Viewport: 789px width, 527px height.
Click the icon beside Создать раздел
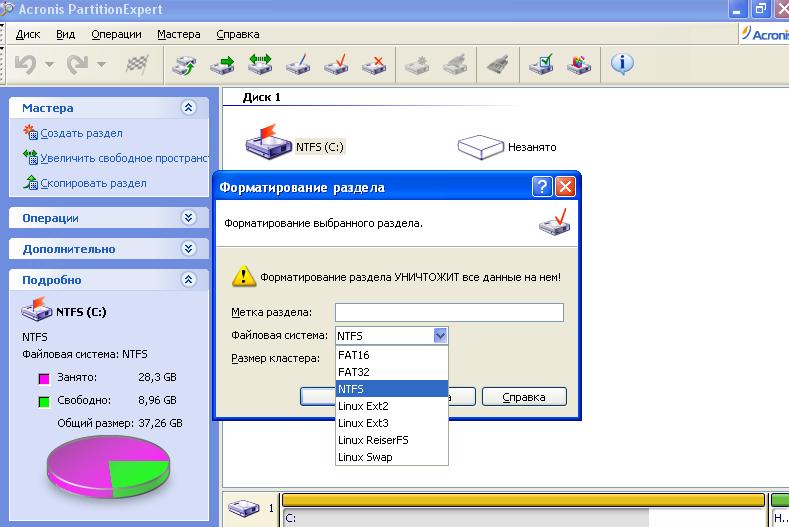click(30, 132)
